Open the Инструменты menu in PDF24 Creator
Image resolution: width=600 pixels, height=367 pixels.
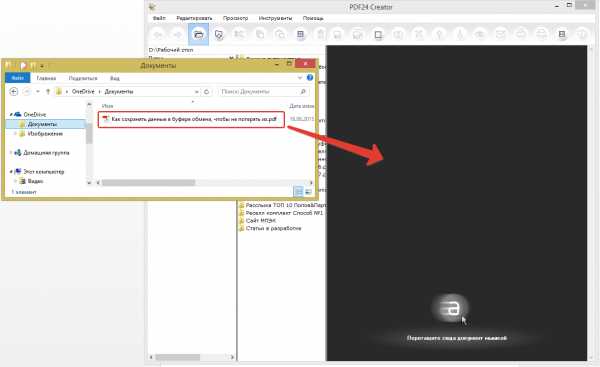275,18
